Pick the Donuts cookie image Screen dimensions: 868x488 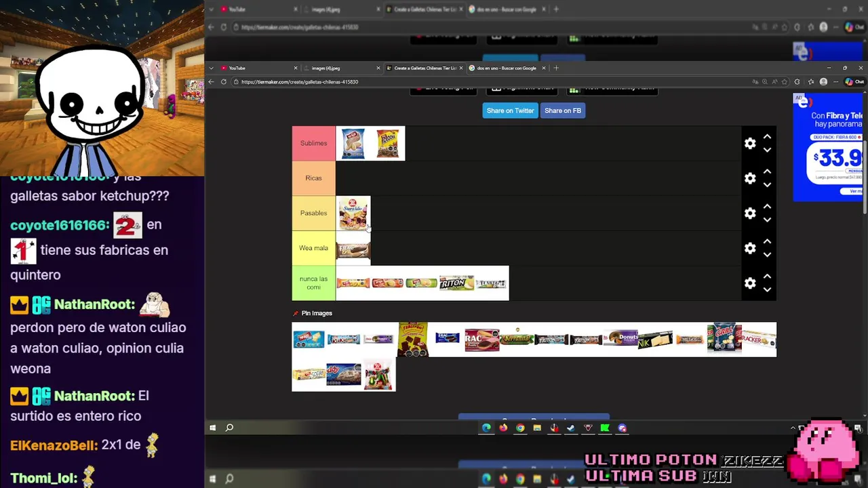tap(620, 340)
